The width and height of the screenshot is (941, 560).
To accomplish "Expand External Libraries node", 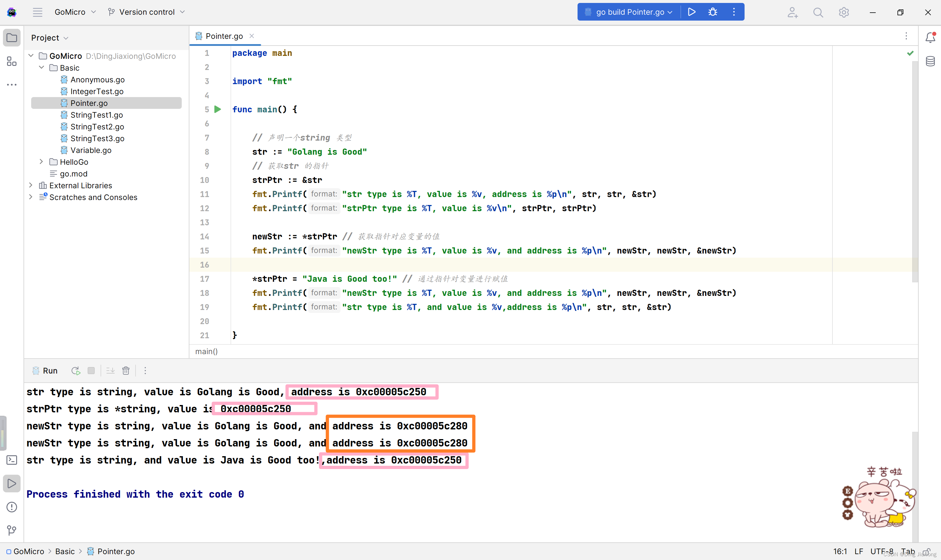I will [31, 185].
